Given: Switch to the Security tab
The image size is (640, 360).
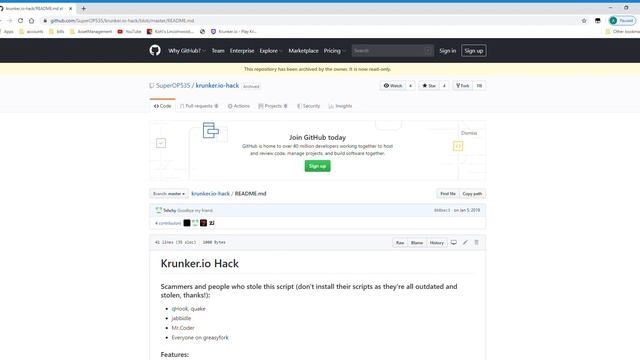Looking at the screenshot, I should [x=309, y=106].
